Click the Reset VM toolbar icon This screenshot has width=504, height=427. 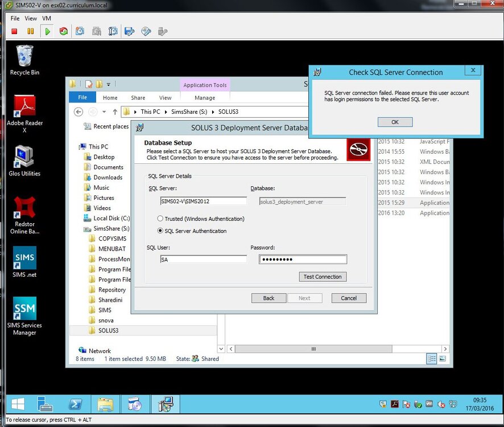[x=64, y=31]
